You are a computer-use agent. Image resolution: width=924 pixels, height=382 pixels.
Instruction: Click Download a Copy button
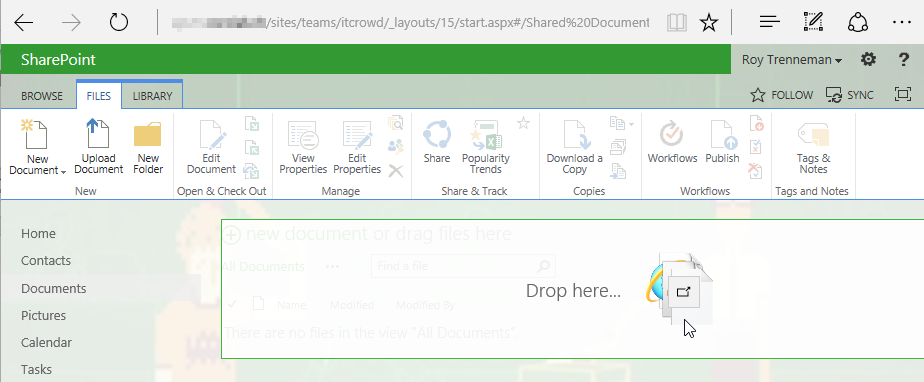click(x=575, y=146)
